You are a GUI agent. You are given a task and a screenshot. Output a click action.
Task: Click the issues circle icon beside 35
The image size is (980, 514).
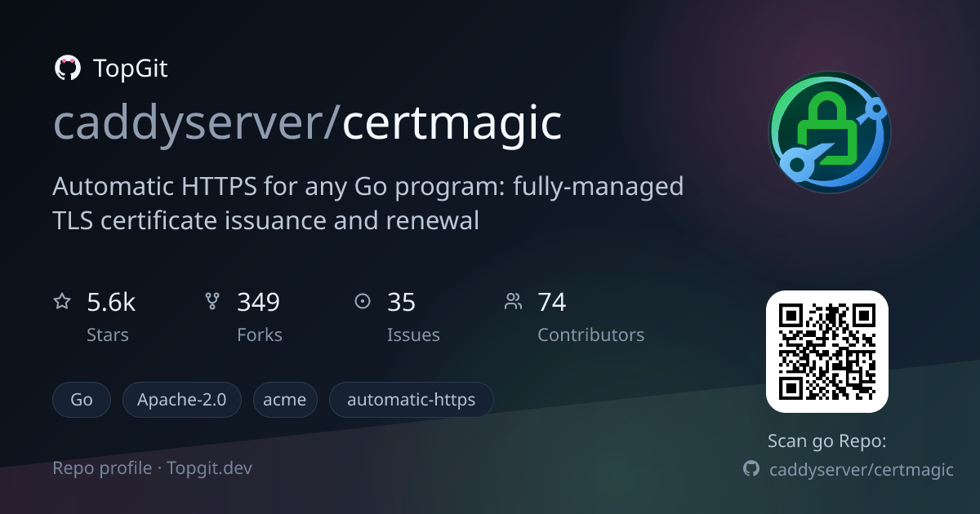tap(363, 302)
